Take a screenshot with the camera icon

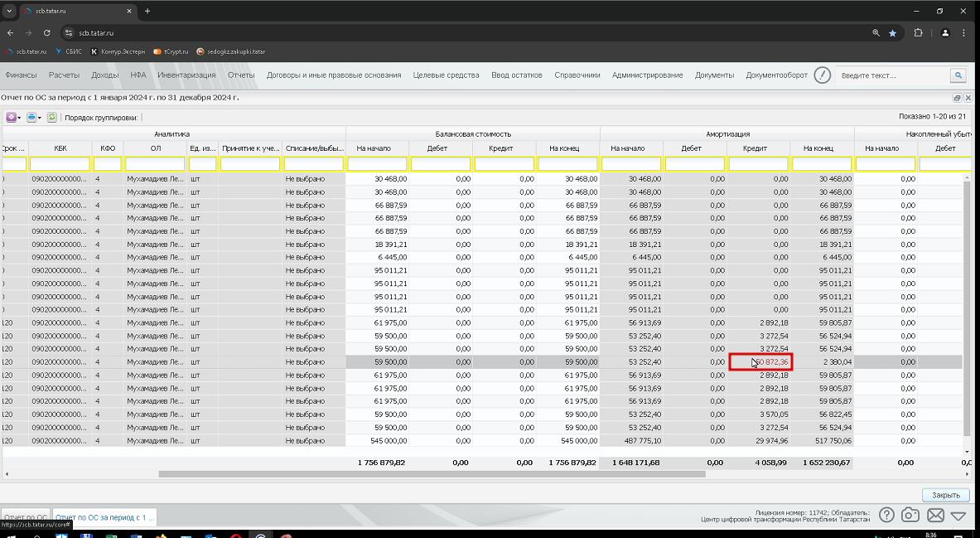click(910, 515)
